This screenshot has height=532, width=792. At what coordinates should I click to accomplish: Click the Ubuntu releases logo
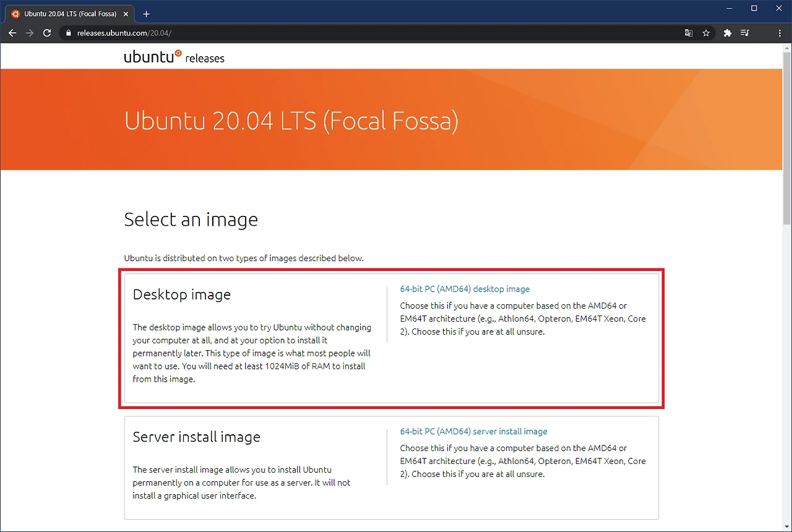click(x=174, y=57)
